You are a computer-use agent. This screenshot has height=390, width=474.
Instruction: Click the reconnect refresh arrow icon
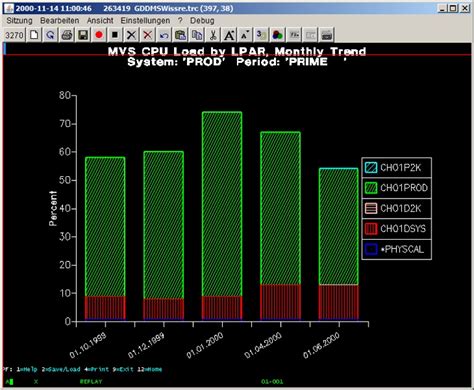[x=50, y=35]
